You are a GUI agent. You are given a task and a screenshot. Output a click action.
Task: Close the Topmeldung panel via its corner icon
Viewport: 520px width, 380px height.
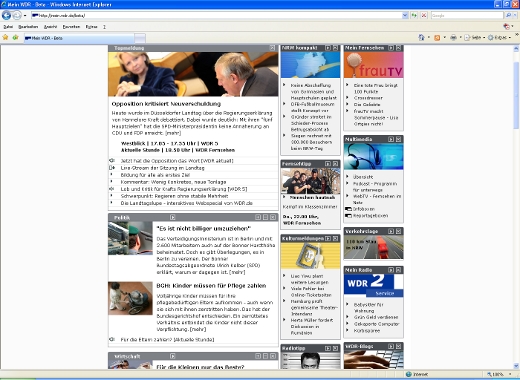[272, 48]
